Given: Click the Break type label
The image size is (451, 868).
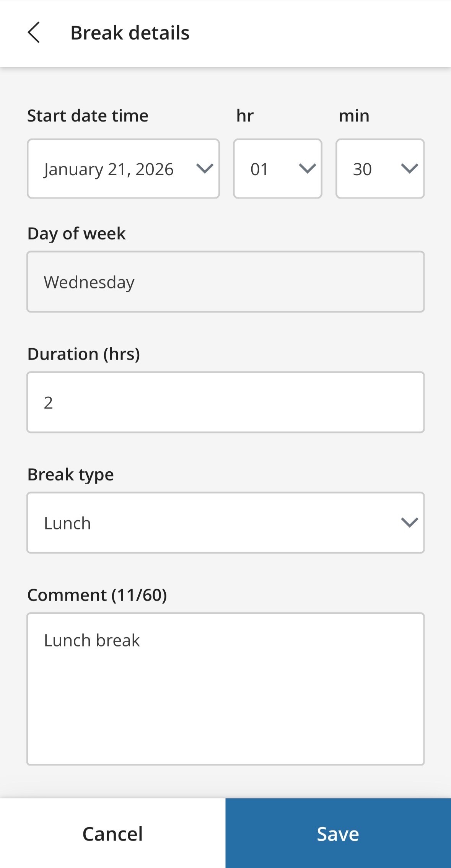Looking at the screenshot, I should [x=71, y=474].
